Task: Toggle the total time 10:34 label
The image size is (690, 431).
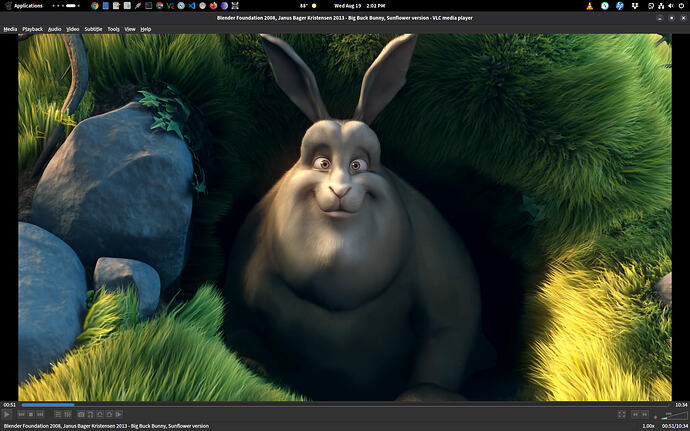Action: [681, 405]
